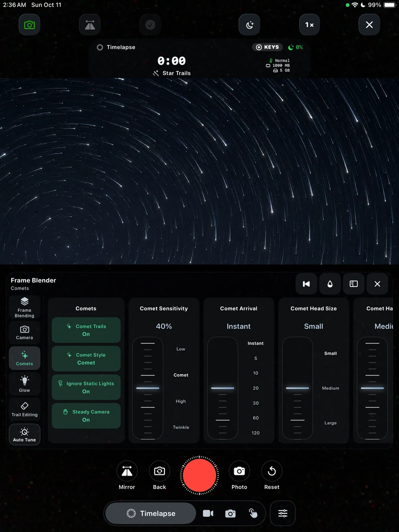Choose 30 on Comet Arrival scale
Image resolution: width=399 pixels, height=532 pixels.
(x=255, y=403)
